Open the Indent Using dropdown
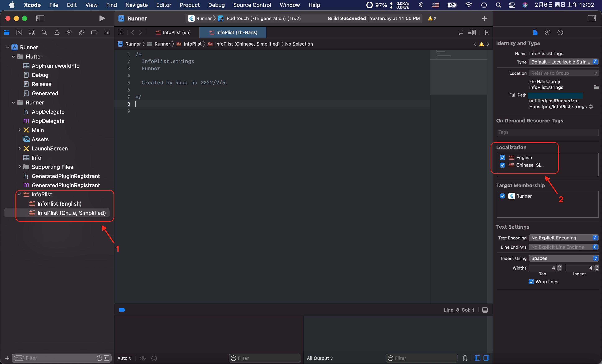This screenshot has width=602, height=364. [x=564, y=258]
